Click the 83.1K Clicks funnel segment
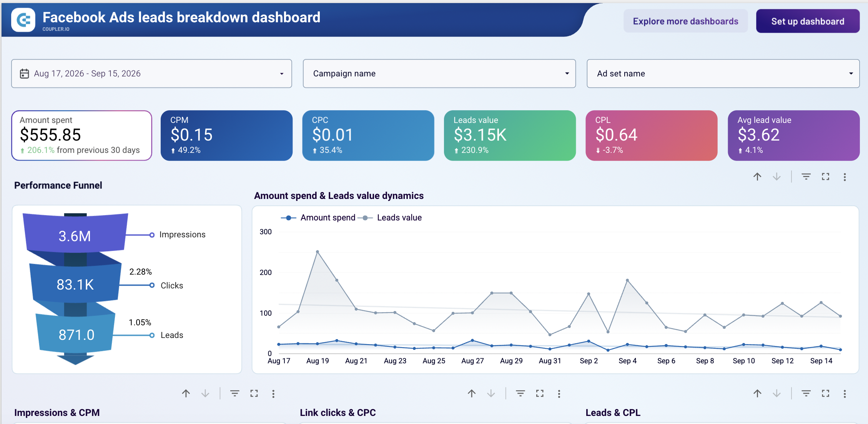 75,284
